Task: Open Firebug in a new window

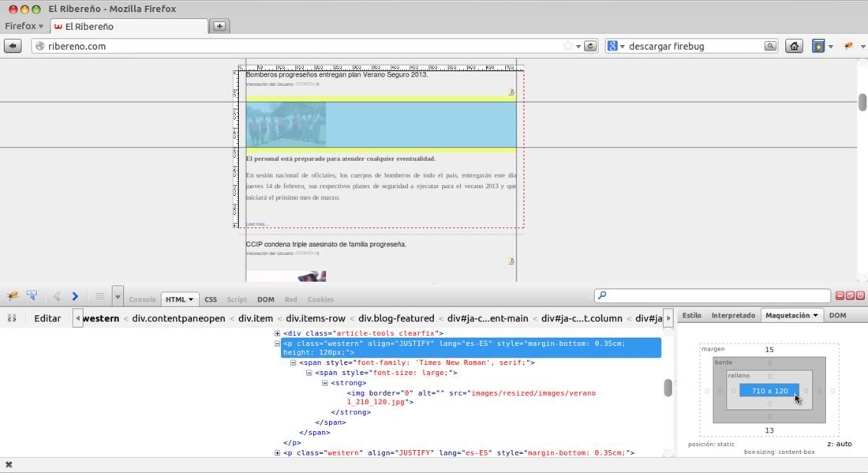Action: point(850,296)
